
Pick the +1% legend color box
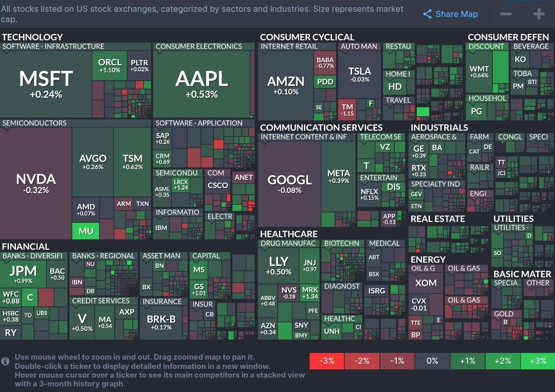coord(468,361)
